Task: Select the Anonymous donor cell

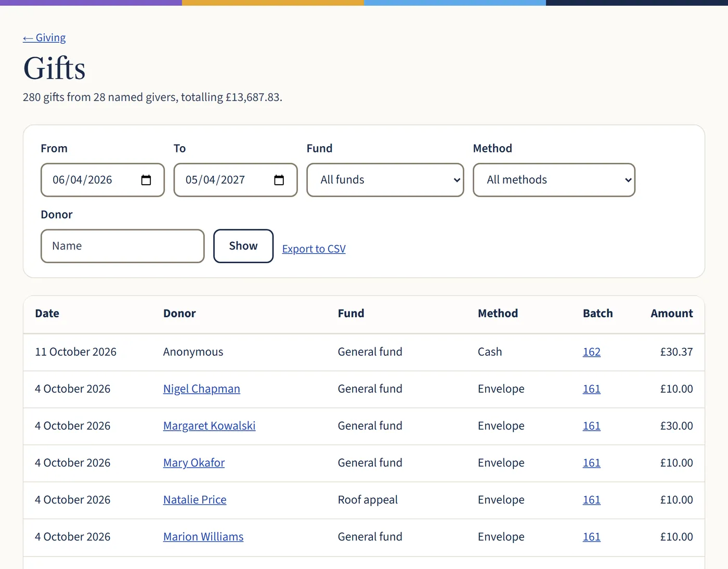Action: [193, 352]
